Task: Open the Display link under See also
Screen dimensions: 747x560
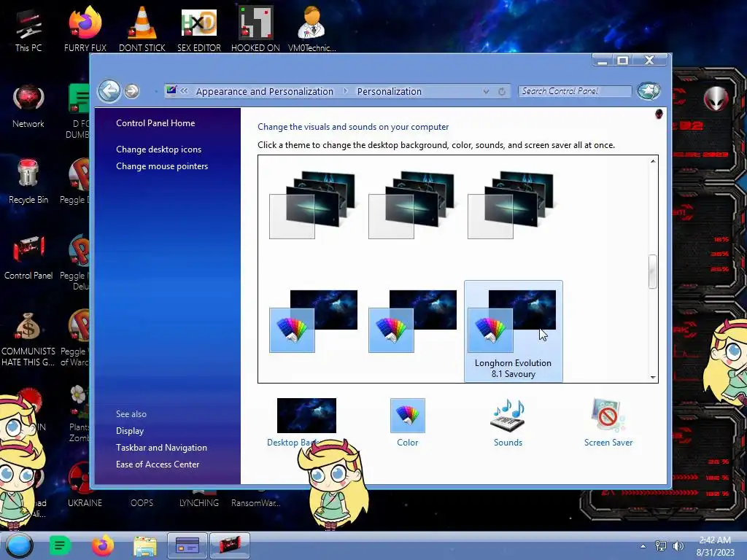Action: coord(130,430)
